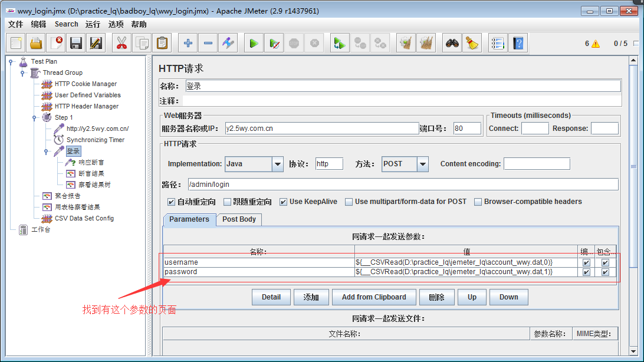Viewport: 644px width, 362px height.
Task: Copy element using toolbar copy icon
Action: point(142,43)
